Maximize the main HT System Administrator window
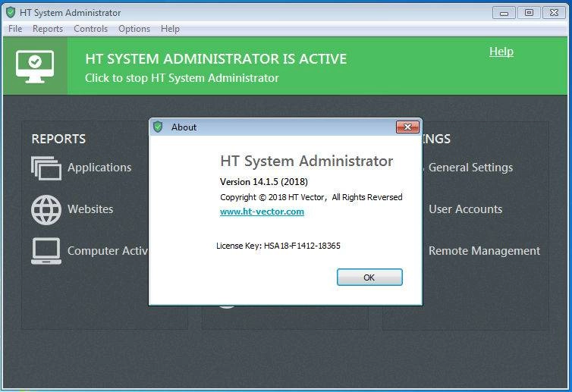572x392 pixels. click(x=529, y=13)
